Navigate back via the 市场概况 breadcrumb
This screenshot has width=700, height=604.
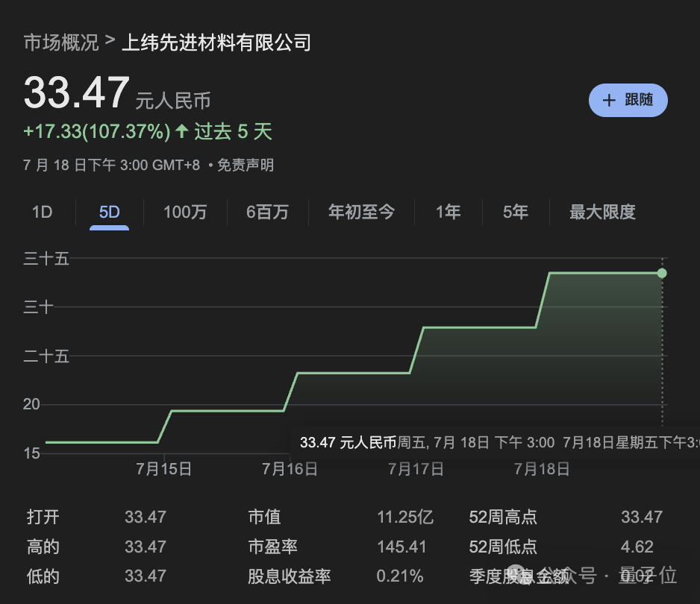click(60, 43)
